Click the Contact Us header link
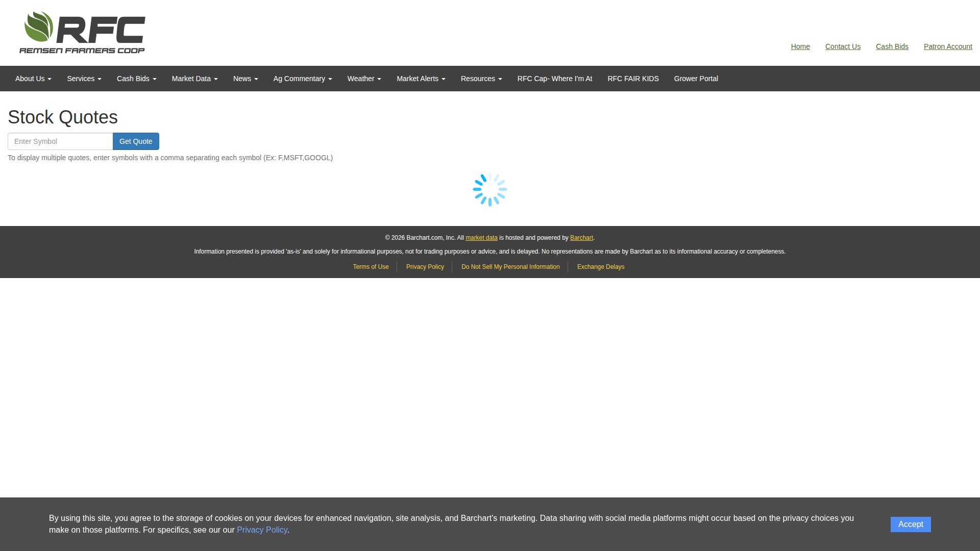Screen dimensions: 980x551 tap(842, 46)
